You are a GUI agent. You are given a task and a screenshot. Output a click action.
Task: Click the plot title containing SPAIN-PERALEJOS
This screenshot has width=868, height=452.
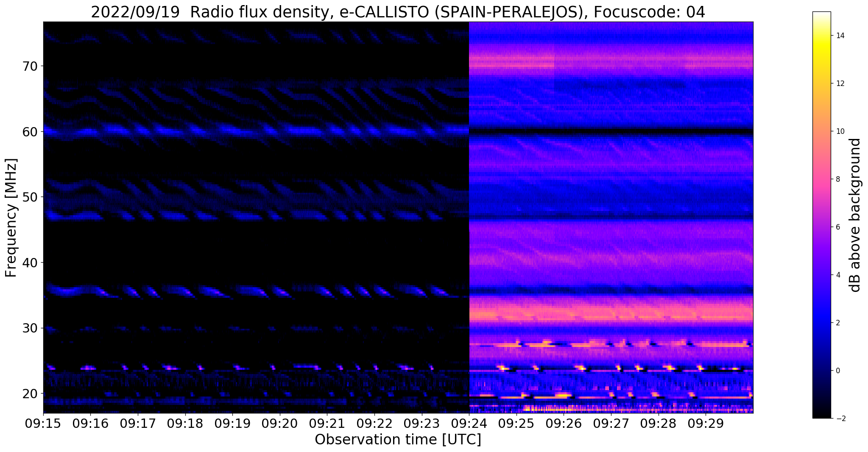pos(398,12)
